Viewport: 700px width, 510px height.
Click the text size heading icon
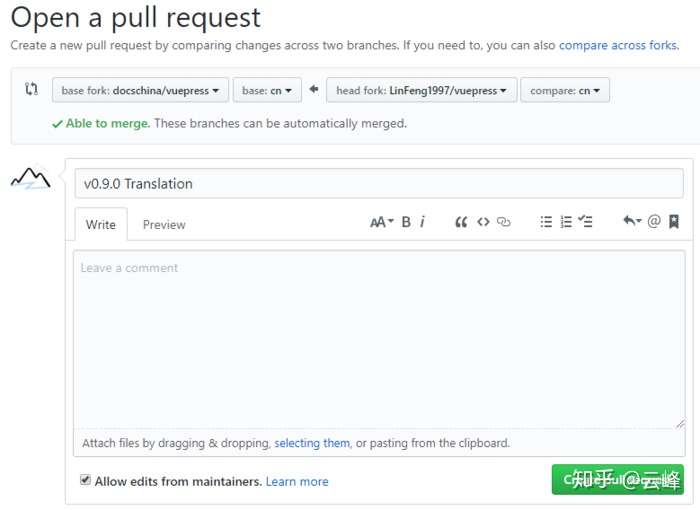click(x=381, y=222)
